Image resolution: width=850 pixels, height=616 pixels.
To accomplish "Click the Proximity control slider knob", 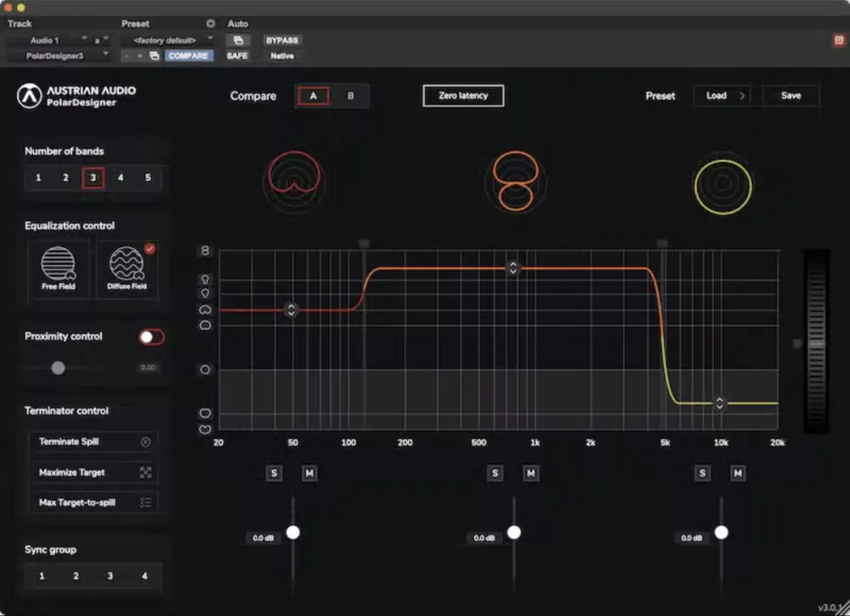I will (x=58, y=368).
